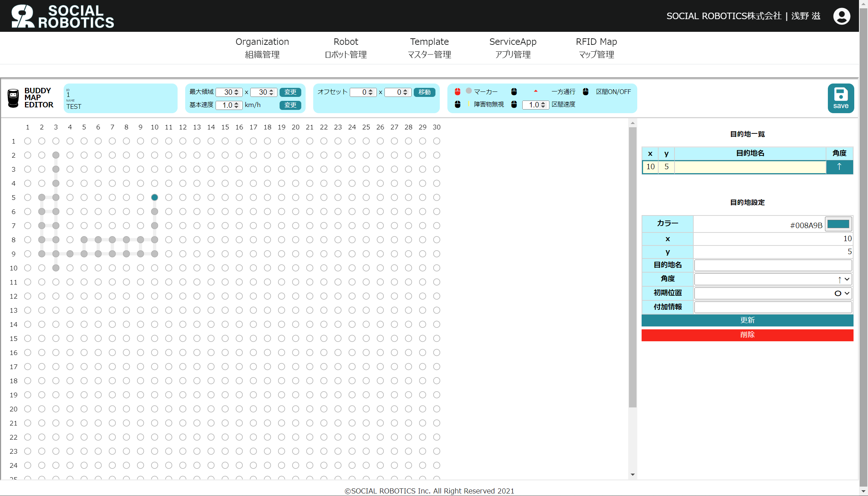Select the red marker mouse mode icon
This screenshot has height=496, width=868.
458,91
